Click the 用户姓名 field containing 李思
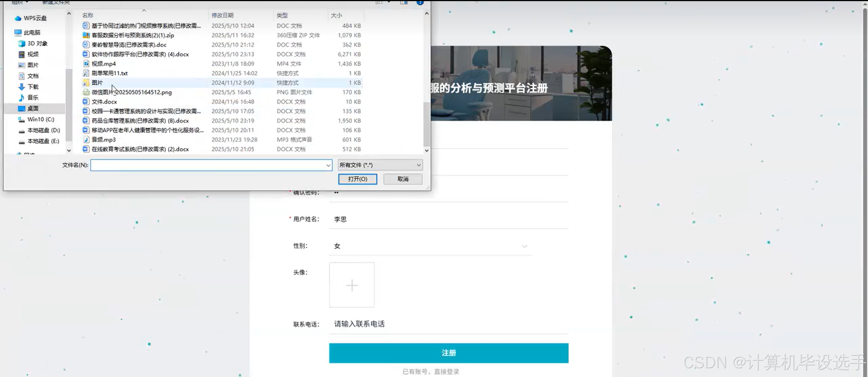This screenshot has height=377, width=868. pyautogui.click(x=449, y=219)
